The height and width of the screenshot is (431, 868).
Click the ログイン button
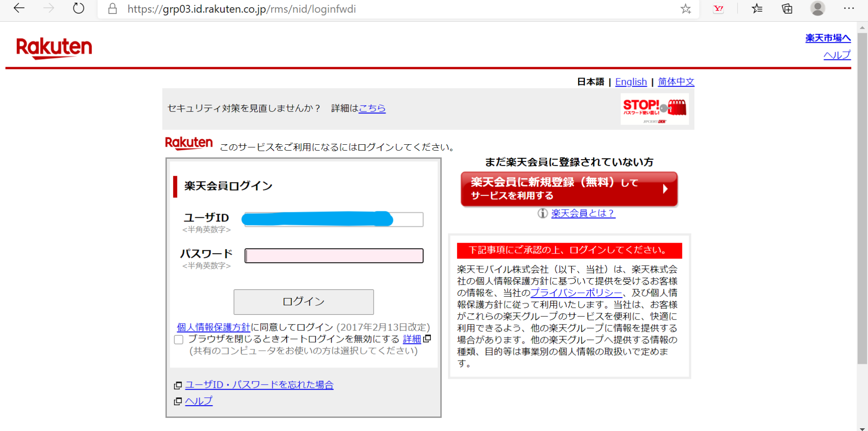click(303, 302)
